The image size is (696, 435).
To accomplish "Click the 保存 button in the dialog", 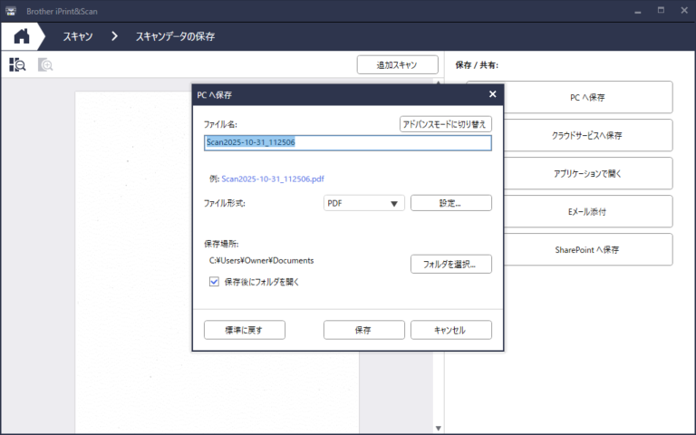I will tap(364, 330).
